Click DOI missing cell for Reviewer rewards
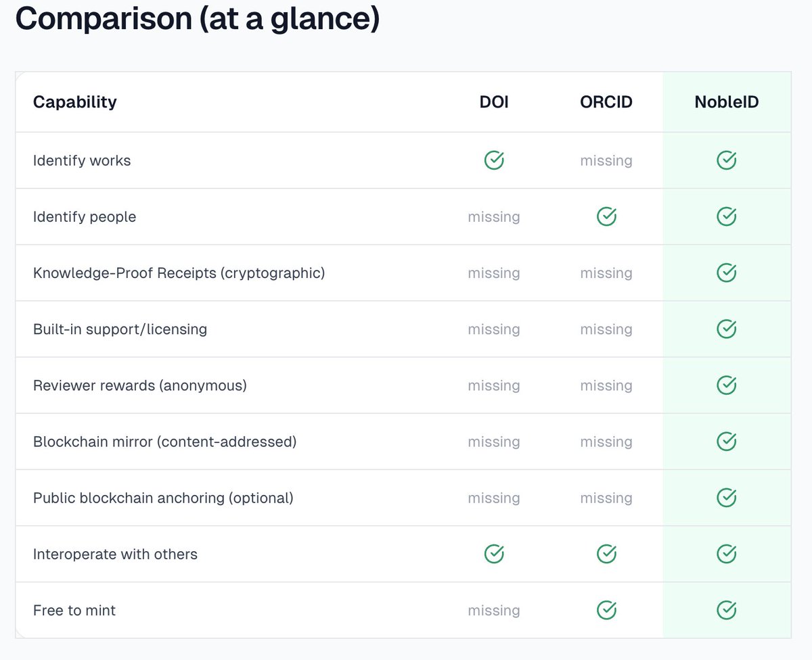The height and width of the screenshot is (660, 812). tap(494, 385)
